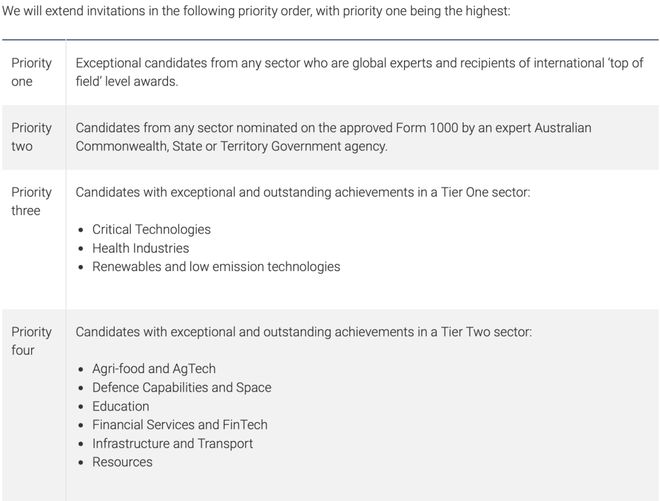
Task: Select the "Priority one" row label
Action: point(31,72)
